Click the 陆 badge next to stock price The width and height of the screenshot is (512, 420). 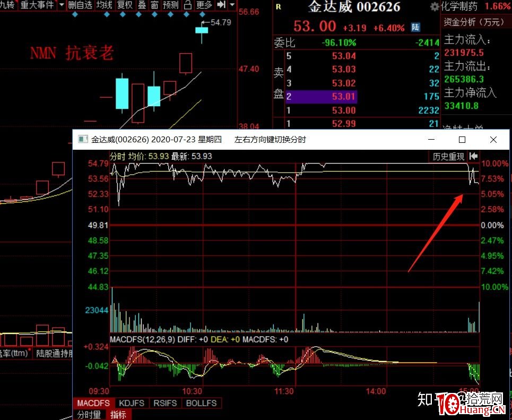[415, 27]
